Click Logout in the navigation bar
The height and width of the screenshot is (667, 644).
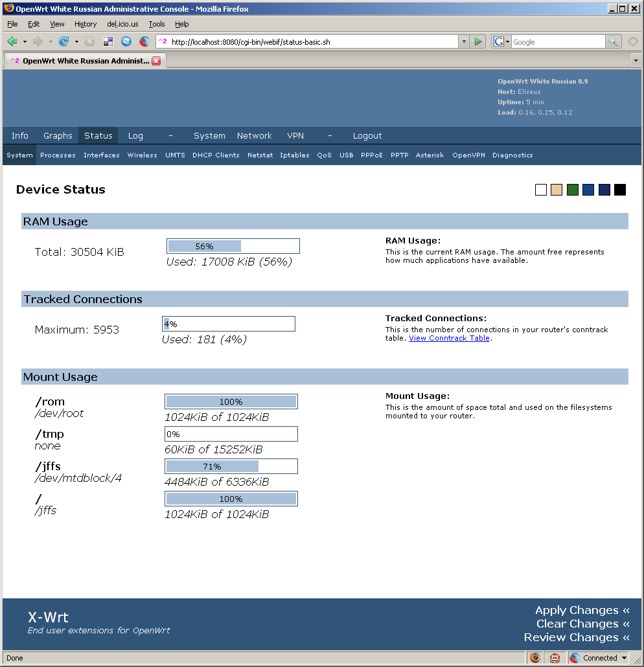(367, 136)
